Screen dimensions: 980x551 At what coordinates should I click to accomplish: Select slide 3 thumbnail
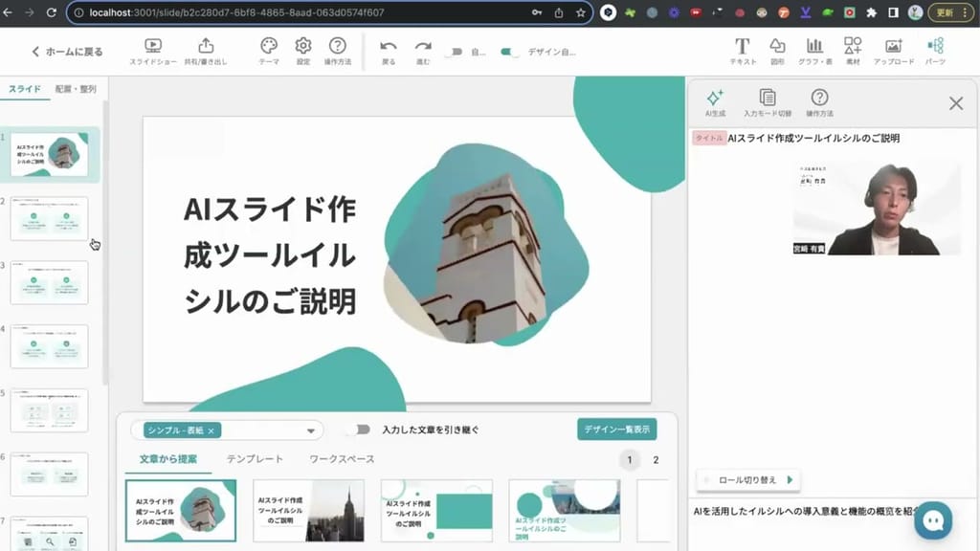pyautogui.click(x=50, y=282)
